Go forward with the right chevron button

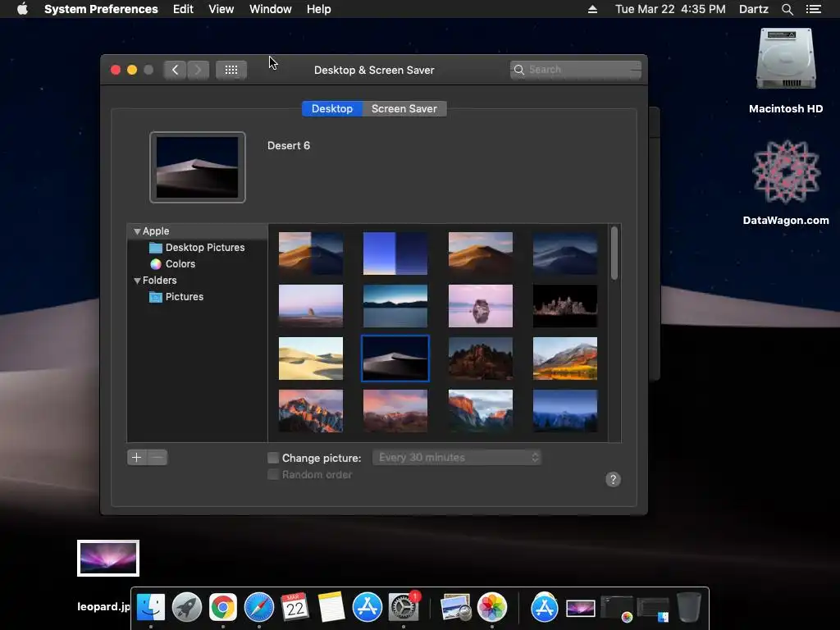coord(198,70)
